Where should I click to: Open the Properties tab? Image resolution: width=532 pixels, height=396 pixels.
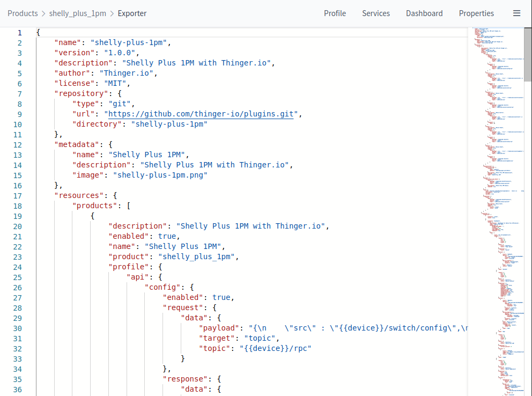tap(476, 13)
